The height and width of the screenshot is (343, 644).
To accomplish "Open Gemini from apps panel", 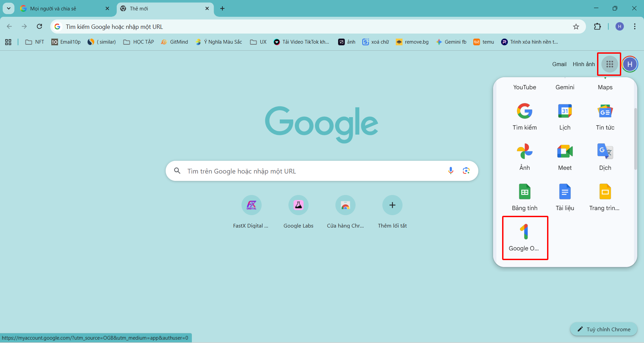I will [565, 87].
